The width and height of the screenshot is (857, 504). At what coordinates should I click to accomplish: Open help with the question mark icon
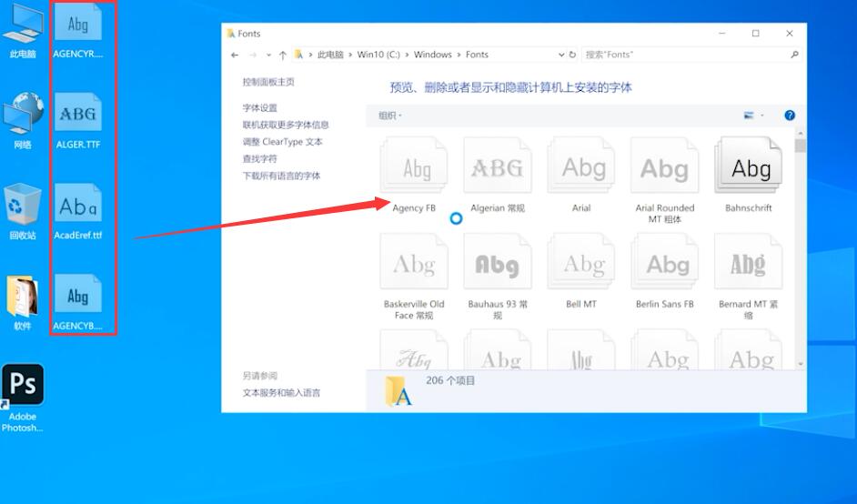(790, 116)
